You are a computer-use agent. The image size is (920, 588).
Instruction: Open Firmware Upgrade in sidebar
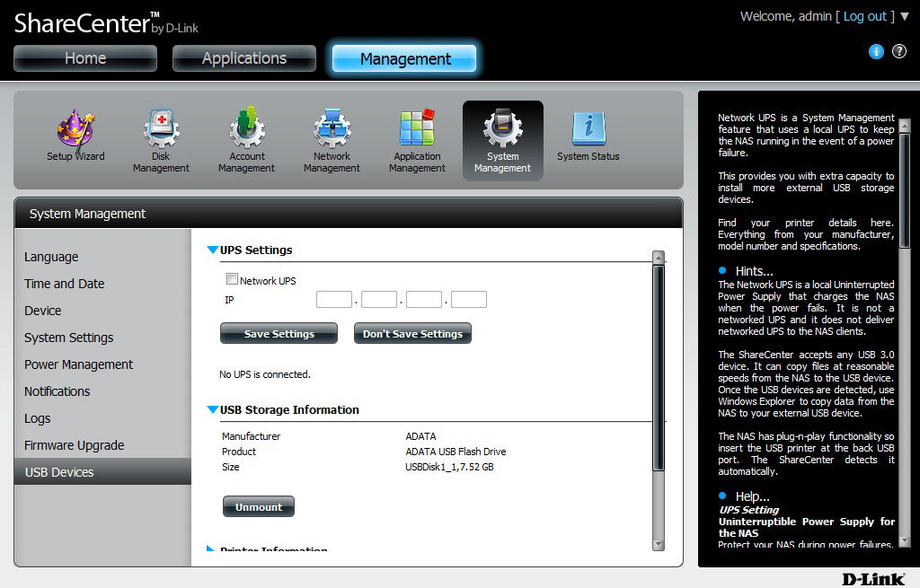click(74, 445)
